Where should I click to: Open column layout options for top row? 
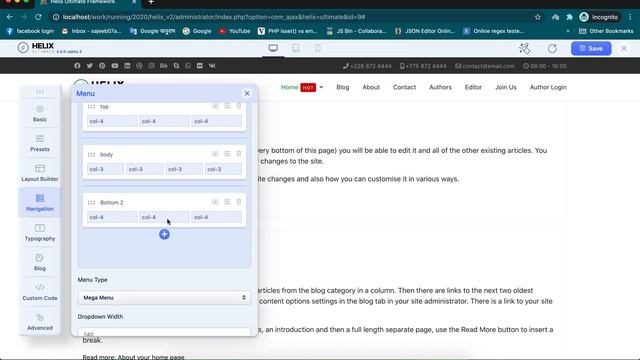(215, 106)
